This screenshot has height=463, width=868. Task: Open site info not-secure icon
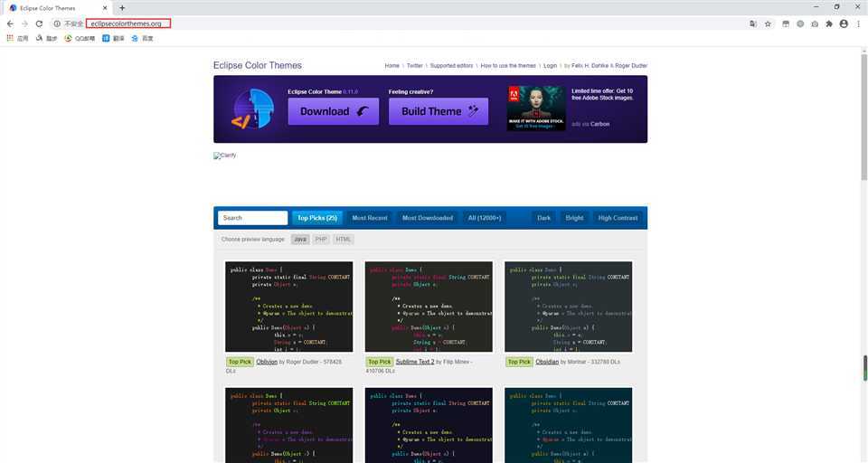(x=56, y=24)
